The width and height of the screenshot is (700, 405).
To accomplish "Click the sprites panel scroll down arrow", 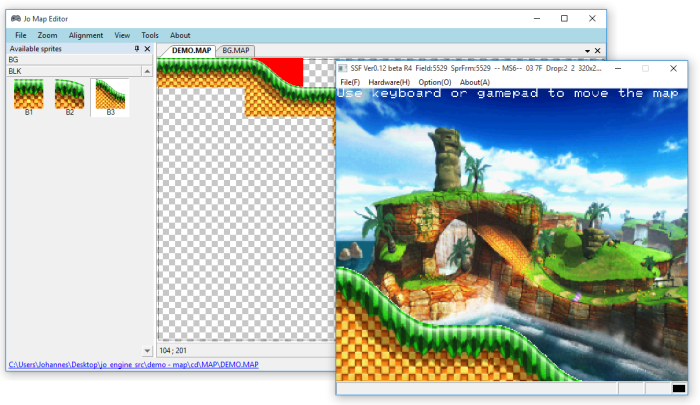I will click(147, 351).
